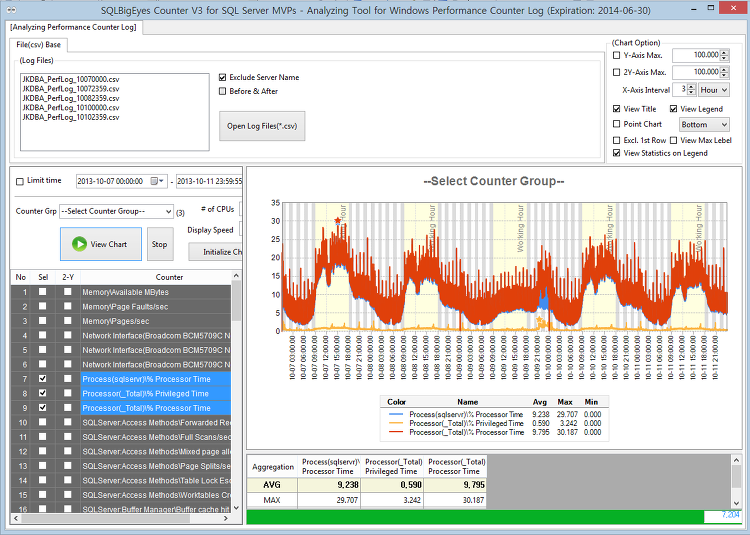This screenshot has width=750, height=535.
Task: Toggle the Limit time checkbox
Action: pos(21,181)
